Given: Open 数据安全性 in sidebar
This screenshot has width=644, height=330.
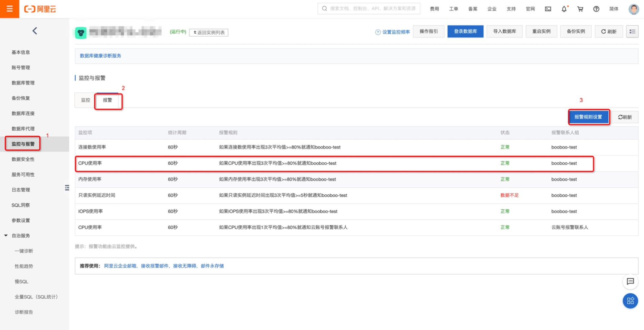Looking at the screenshot, I should point(23,159).
